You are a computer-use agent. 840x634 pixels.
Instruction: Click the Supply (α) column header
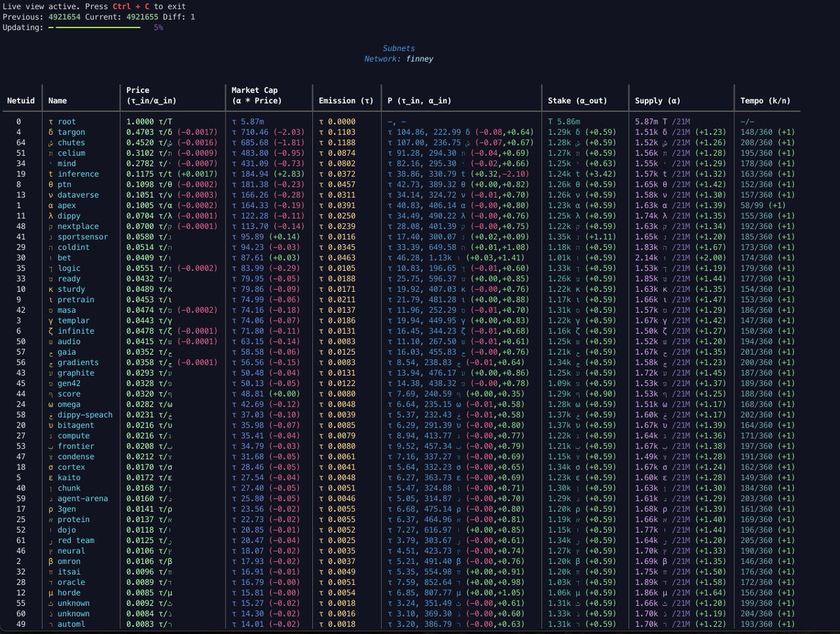659,101
